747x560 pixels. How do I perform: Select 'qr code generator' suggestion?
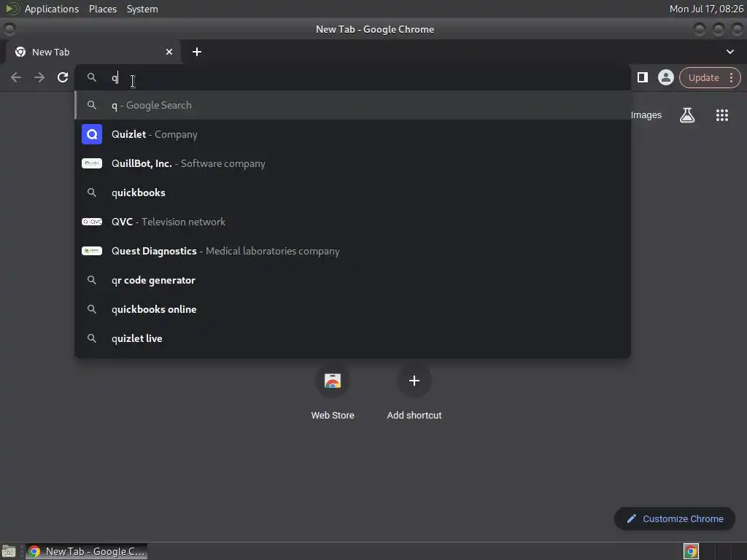pyautogui.click(x=352, y=280)
